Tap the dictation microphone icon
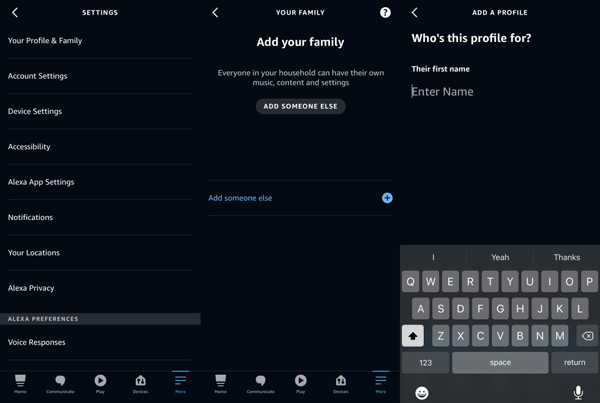Image resolution: width=600 pixels, height=403 pixels. 578,392
